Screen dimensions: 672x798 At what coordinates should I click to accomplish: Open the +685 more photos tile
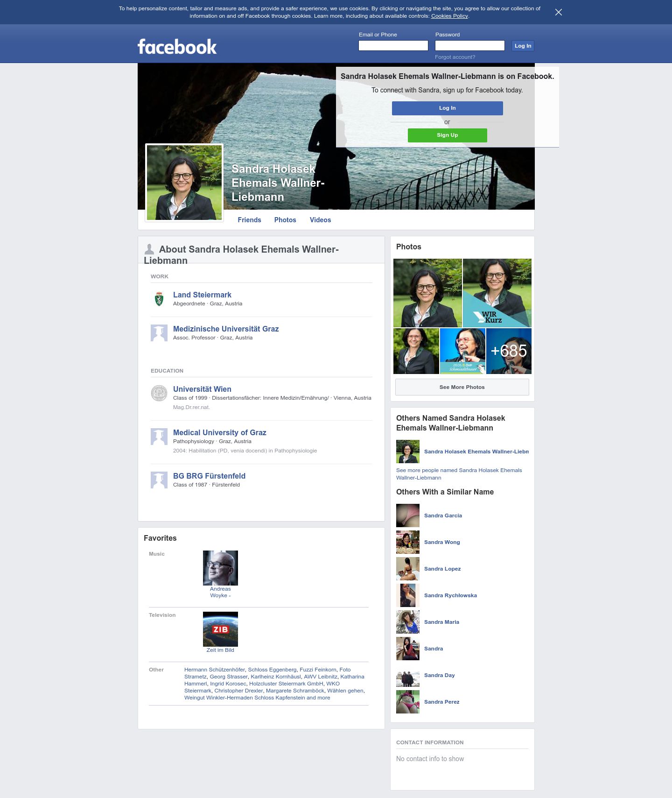point(509,351)
